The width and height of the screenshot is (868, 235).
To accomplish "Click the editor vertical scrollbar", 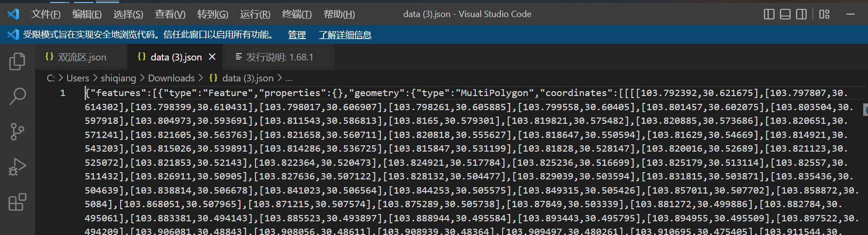I will pos(865,110).
